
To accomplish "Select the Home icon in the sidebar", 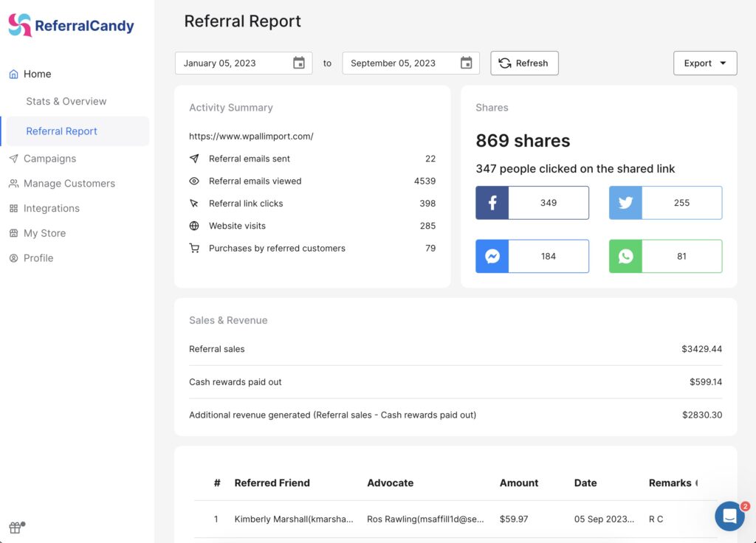I will pos(13,74).
